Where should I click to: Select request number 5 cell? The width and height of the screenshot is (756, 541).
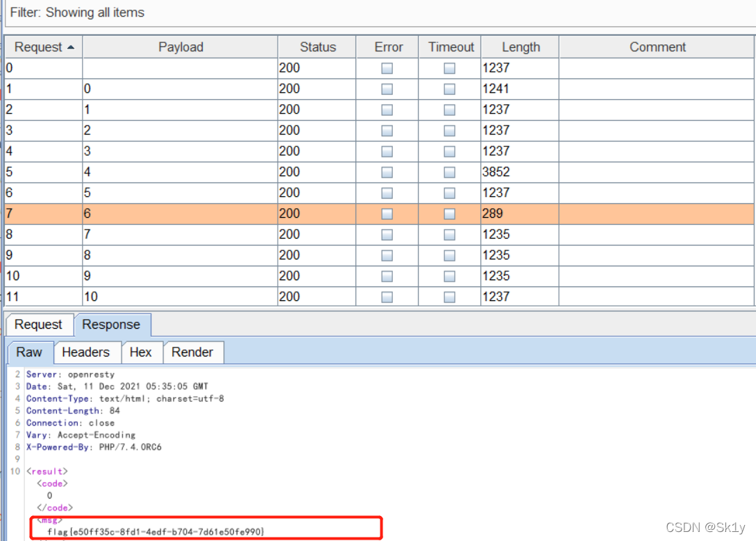coord(44,172)
